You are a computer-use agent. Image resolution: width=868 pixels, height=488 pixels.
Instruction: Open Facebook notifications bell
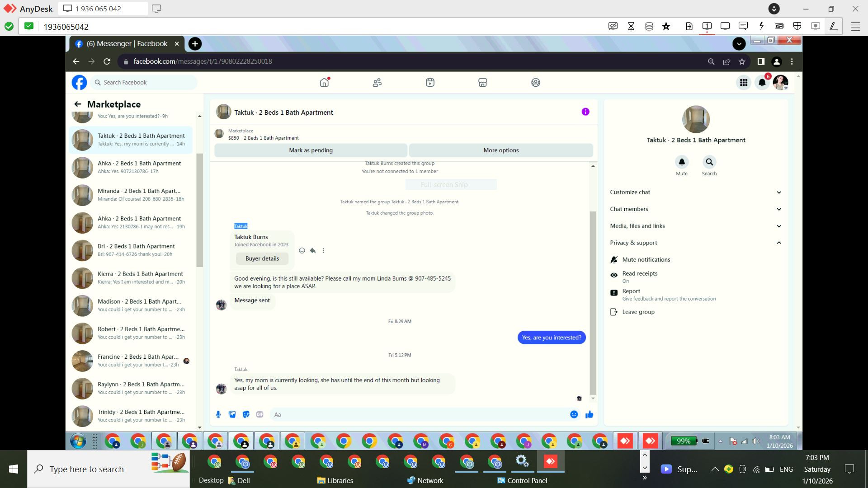(x=762, y=83)
